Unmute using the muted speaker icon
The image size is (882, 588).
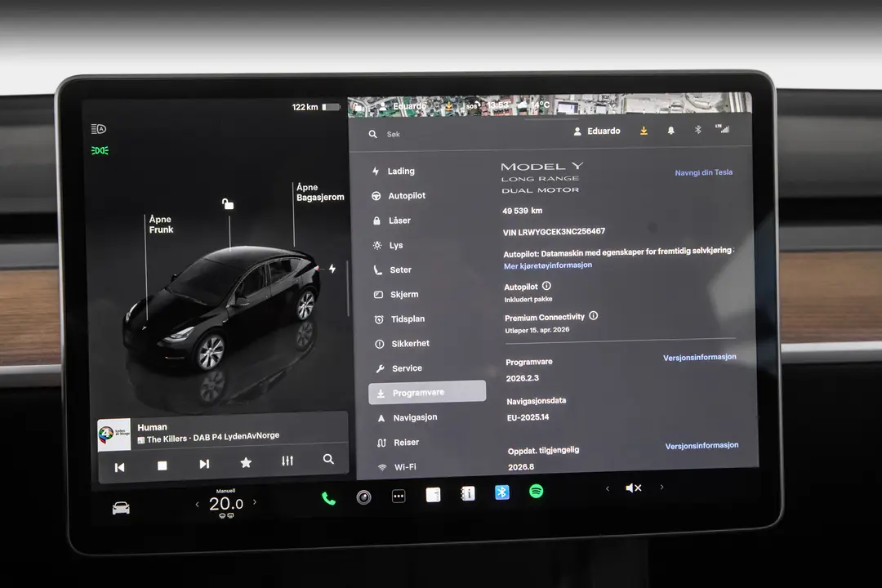pyautogui.click(x=634, y=488)
